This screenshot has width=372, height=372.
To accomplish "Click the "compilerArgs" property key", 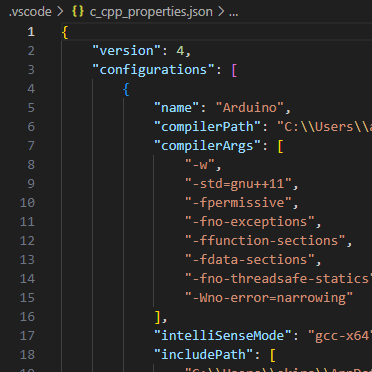I will (208, 146).
